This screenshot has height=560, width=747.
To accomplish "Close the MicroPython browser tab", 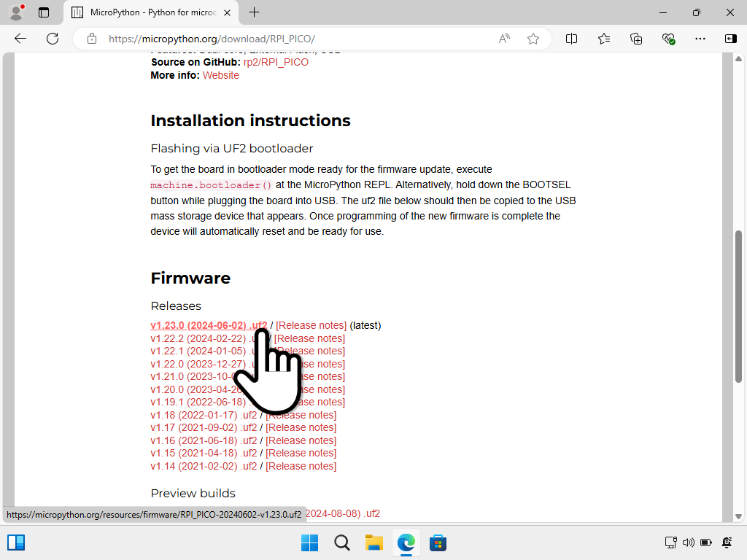I will (x=228, y=13).
